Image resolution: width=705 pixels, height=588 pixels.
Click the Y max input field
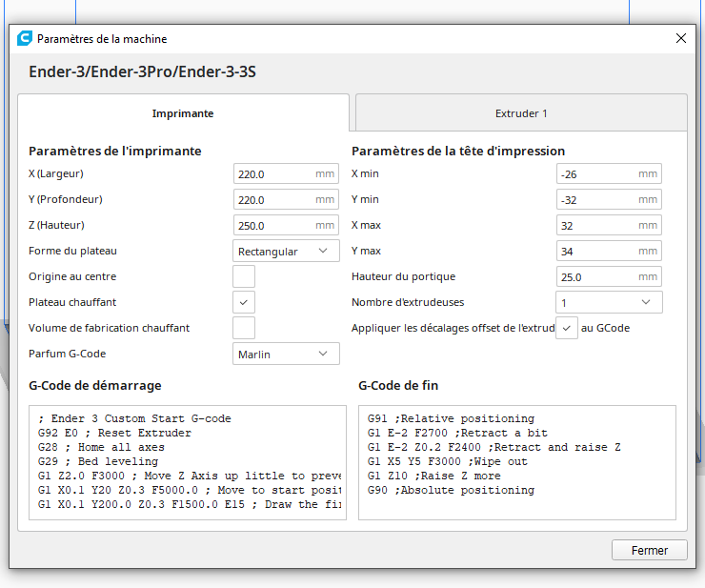[x=609, y=251]
